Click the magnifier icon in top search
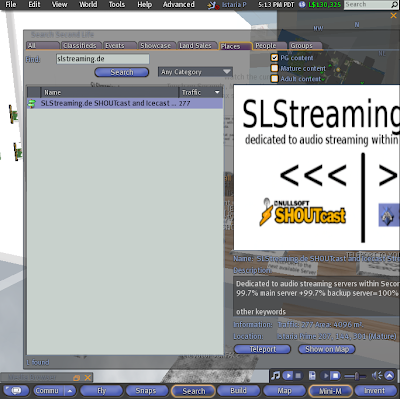 [395, 5]
